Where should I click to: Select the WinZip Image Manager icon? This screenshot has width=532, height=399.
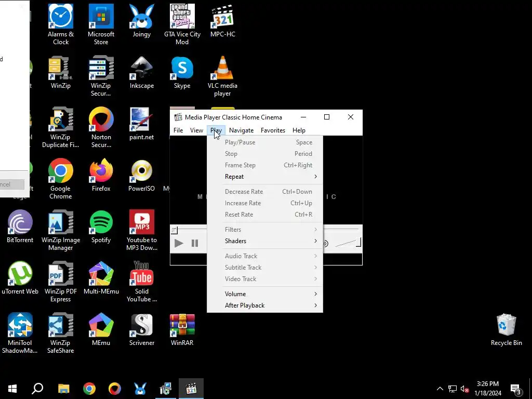coord(61,230)
